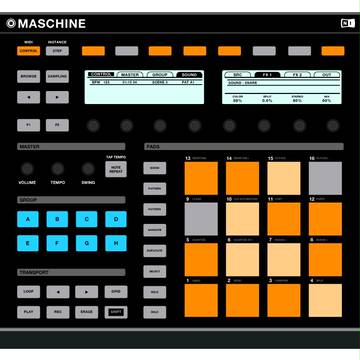Click the SOLO button

[155, 292]
